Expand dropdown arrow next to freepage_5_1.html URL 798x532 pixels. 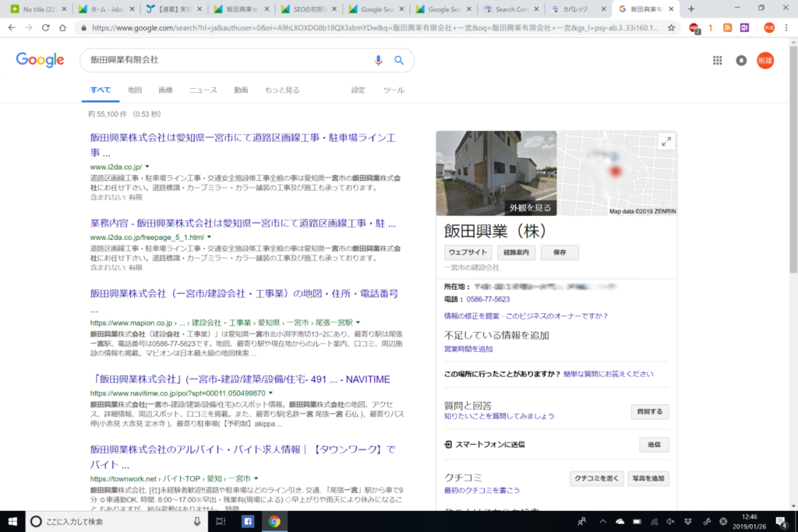(x=209, y=237)
